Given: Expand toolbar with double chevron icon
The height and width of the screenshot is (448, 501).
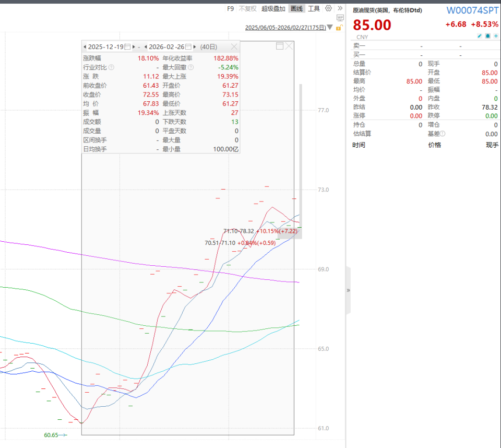Looking at the screenshot, I should (340, 8).
